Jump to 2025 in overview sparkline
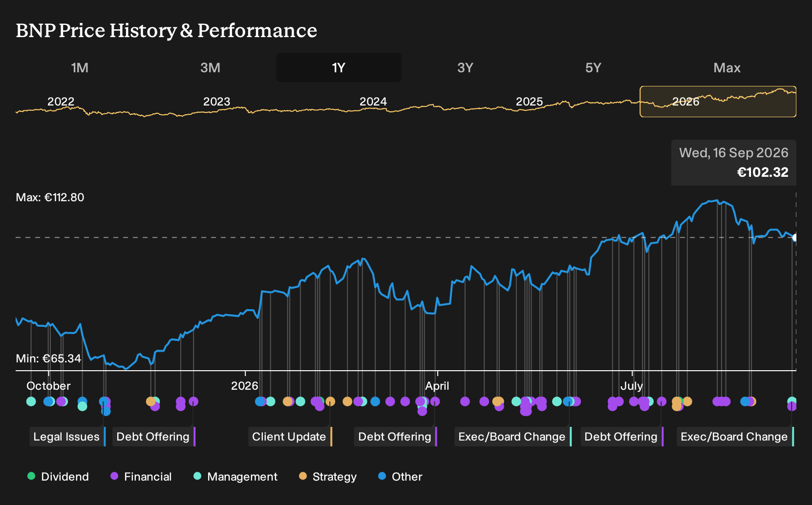 [530, 102]
